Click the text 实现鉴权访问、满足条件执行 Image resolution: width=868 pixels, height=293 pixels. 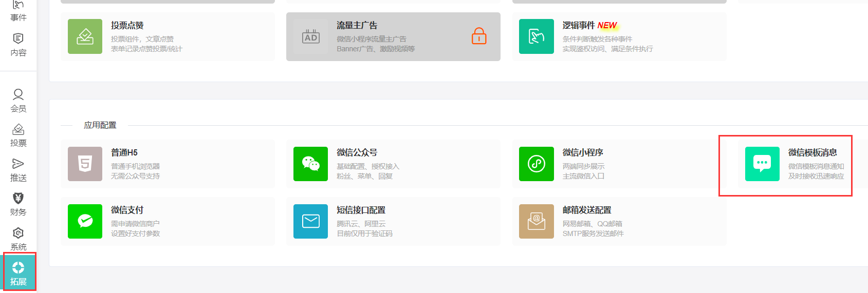click(x=607, y=49)
